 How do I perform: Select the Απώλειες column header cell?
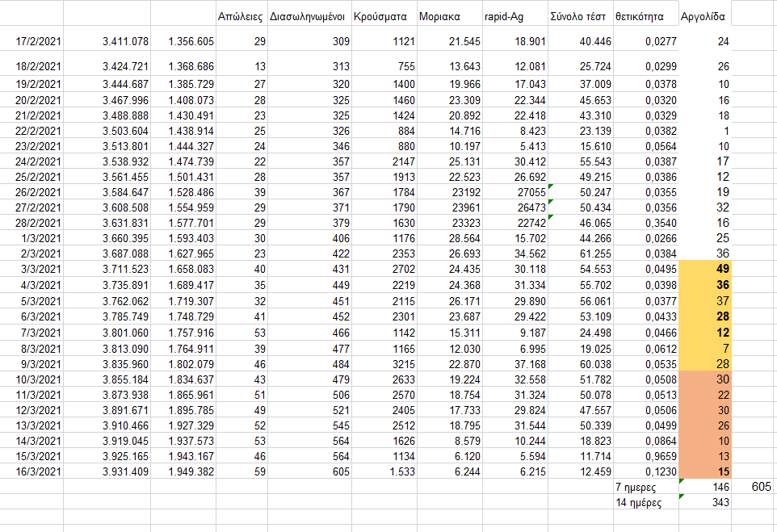point(241,16)
